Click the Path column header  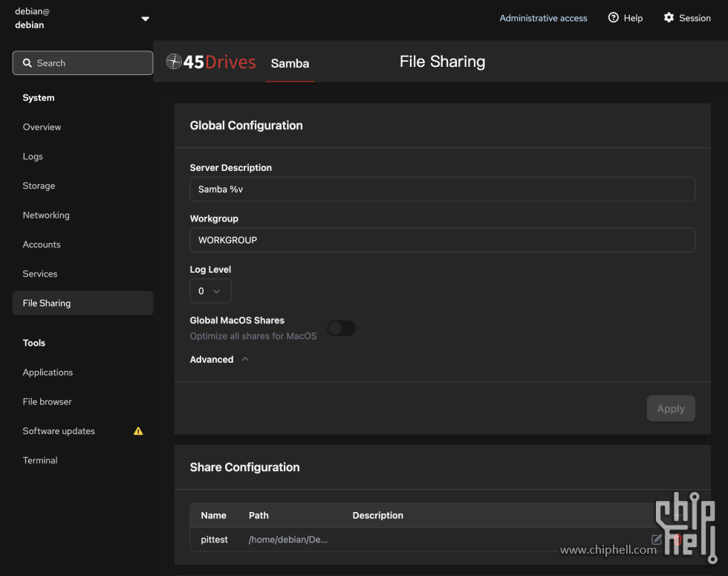(259, 515)
